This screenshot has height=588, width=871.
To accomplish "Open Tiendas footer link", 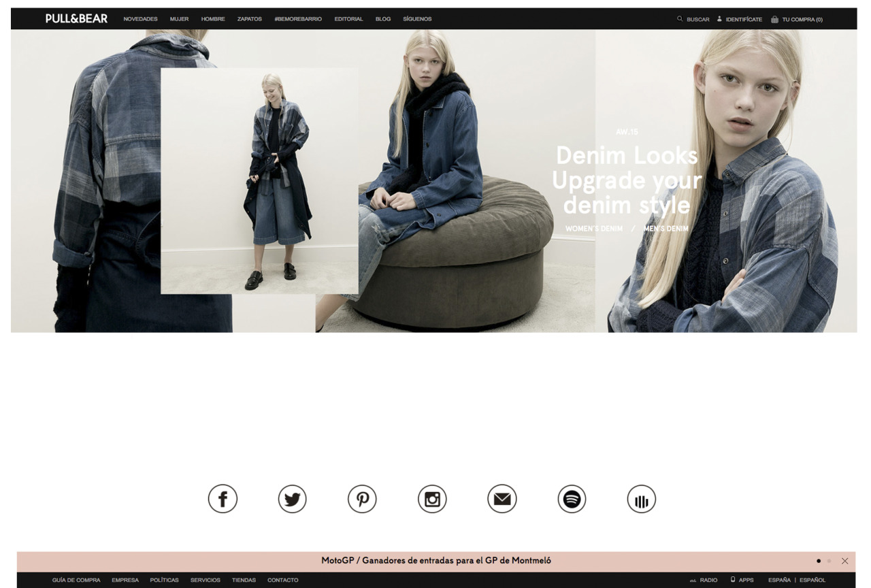I will (244, 580).
